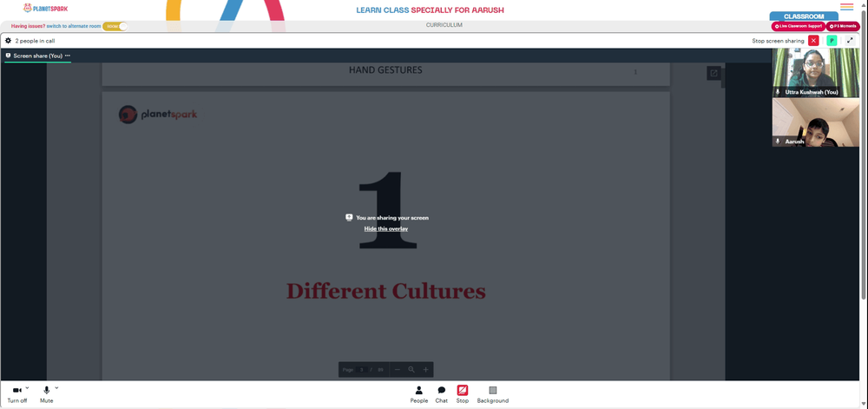The image size is (868, 409).
Task: Switch to the CLASSROOM tab
Action: pos(804,16)
